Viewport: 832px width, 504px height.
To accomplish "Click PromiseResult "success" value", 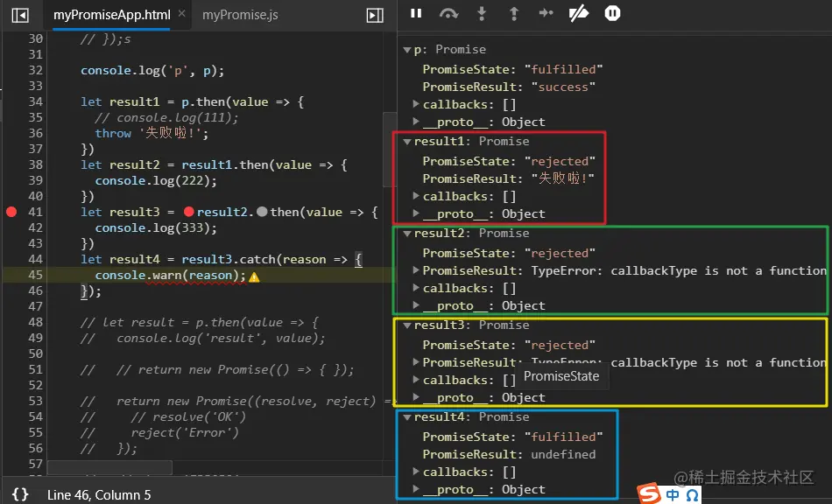I will tap(563, 87).
